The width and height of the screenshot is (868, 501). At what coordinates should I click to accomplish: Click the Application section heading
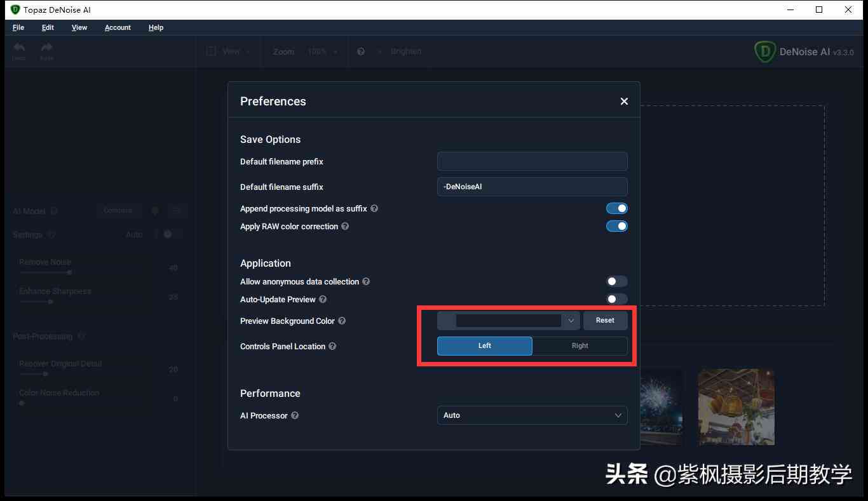pos(266,264)
